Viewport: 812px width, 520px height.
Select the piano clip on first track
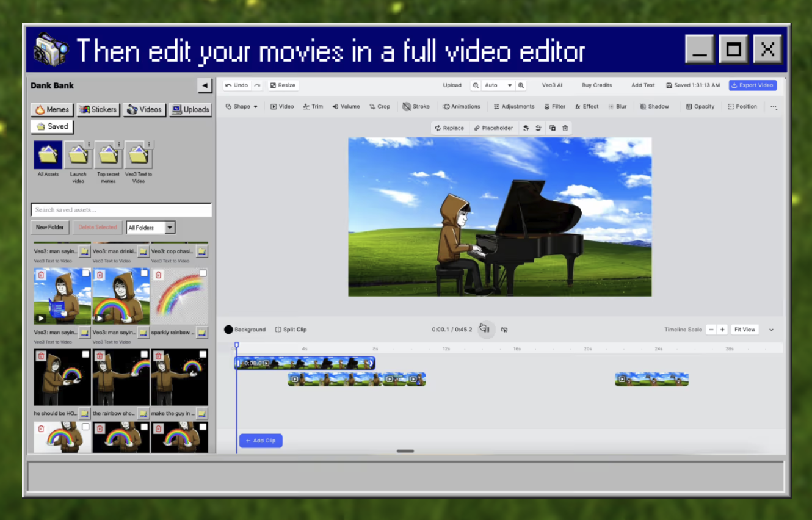(305, 363)
